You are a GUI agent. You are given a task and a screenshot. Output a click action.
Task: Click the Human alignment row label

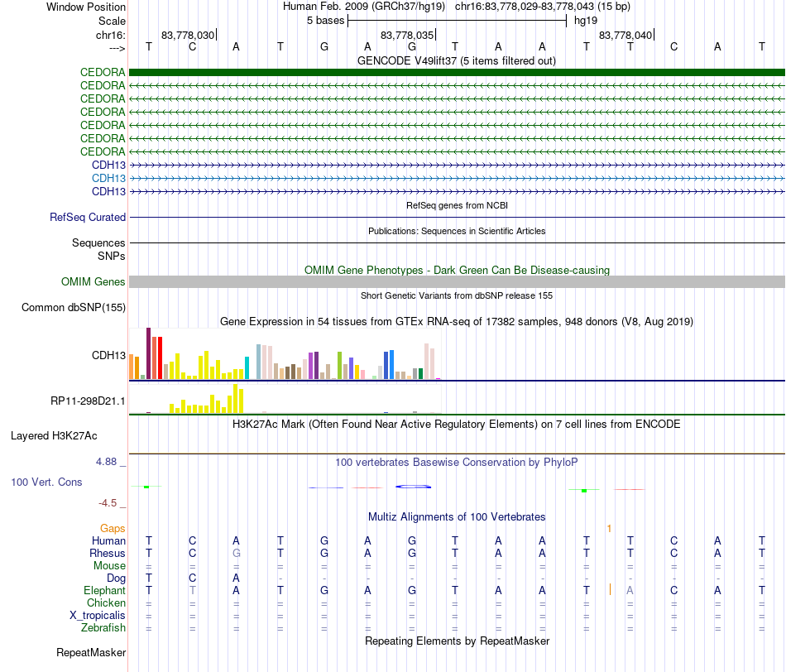(108, 540)
